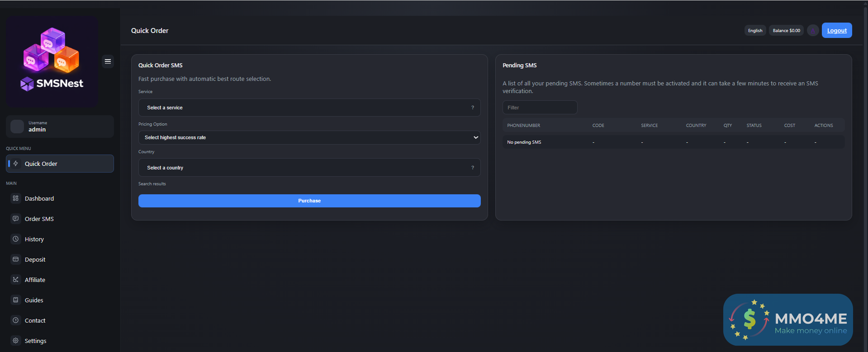Viewport: 868px width, 352px height.
Task: Click the Dashboard grid icon in sidebar
Action: point(16,198)
